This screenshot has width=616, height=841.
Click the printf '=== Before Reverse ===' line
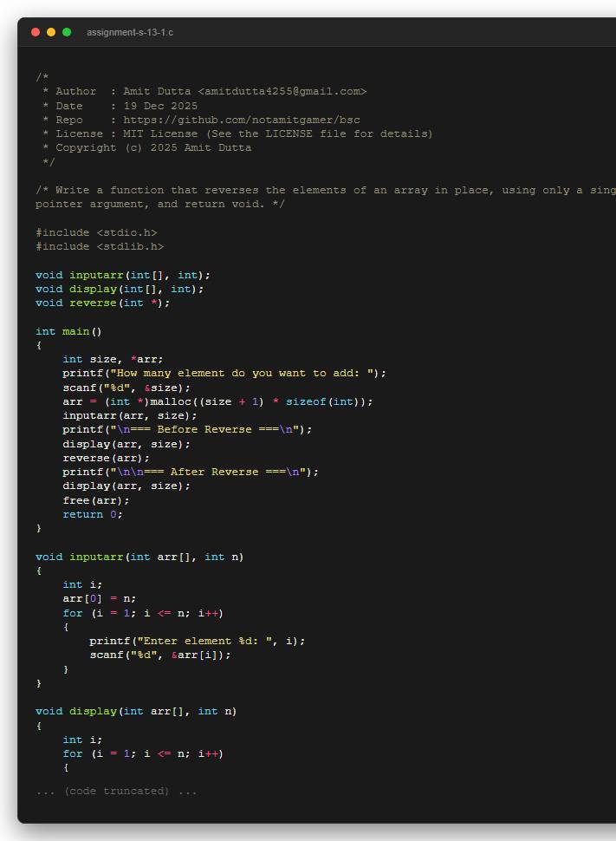coord(187,430)
